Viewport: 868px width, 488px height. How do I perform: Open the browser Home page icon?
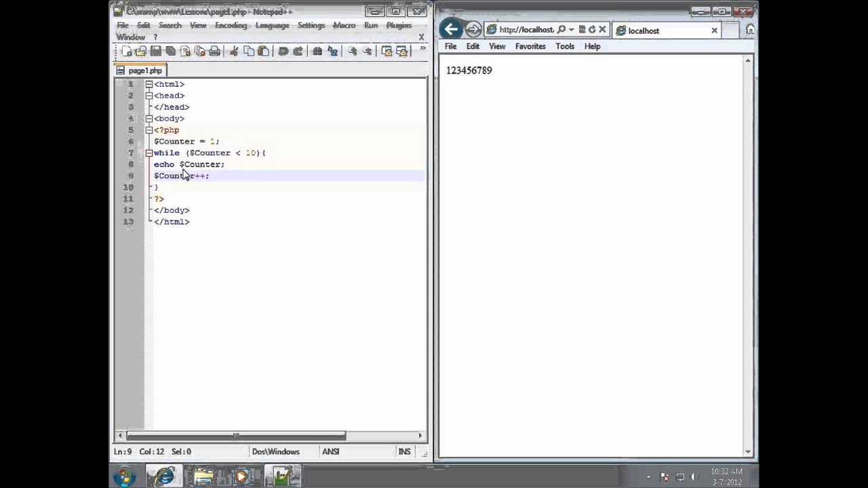pyautogui.click(x=750, y=30)
